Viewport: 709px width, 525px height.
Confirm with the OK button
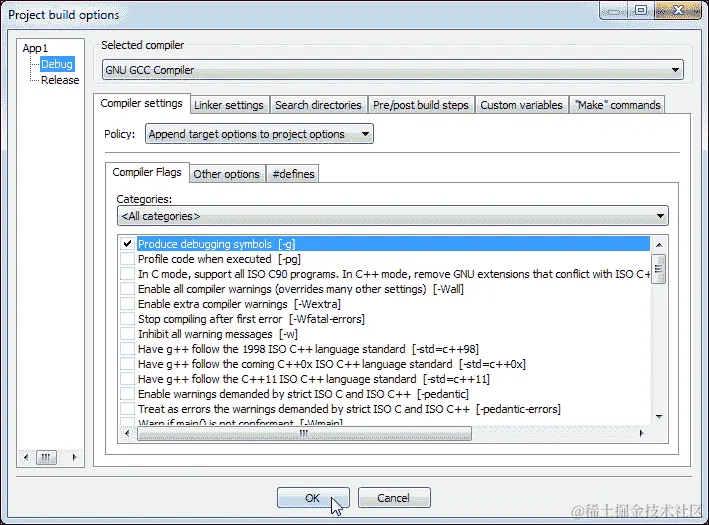point(313,498)
